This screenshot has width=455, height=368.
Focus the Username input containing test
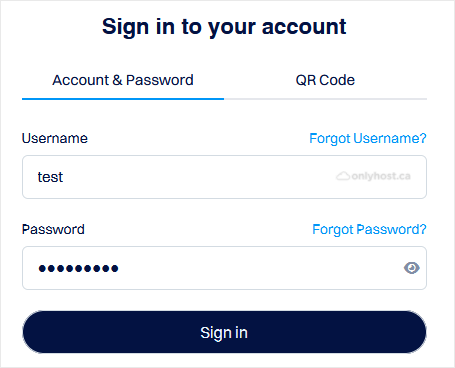[224, 177]
